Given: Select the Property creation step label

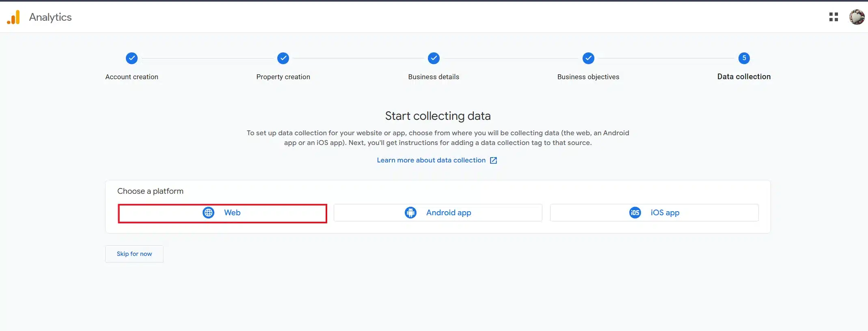Looking at the screenshot, I should (x=283, y=77).
